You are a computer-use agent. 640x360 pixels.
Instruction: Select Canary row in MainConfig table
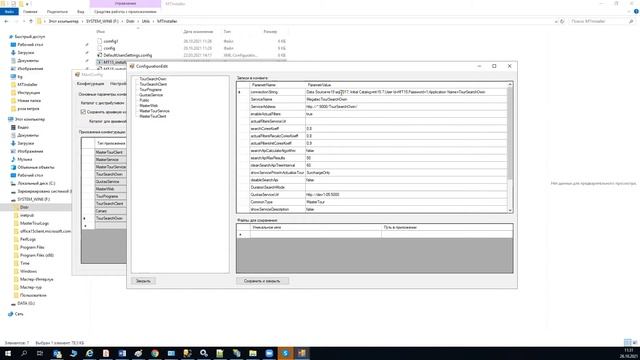[x=110, y=211]
